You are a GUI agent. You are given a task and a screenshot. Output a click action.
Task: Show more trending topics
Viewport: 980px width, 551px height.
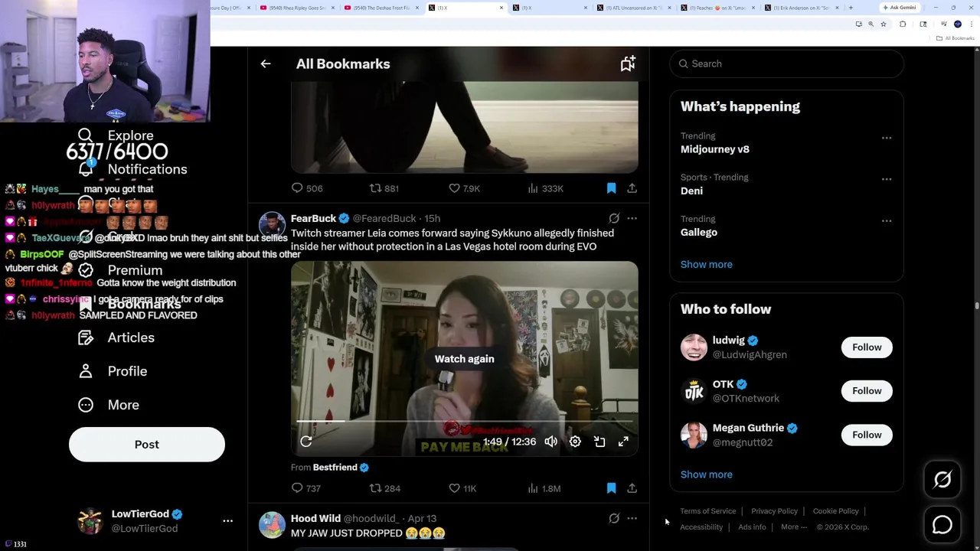(x=706, y=264)
